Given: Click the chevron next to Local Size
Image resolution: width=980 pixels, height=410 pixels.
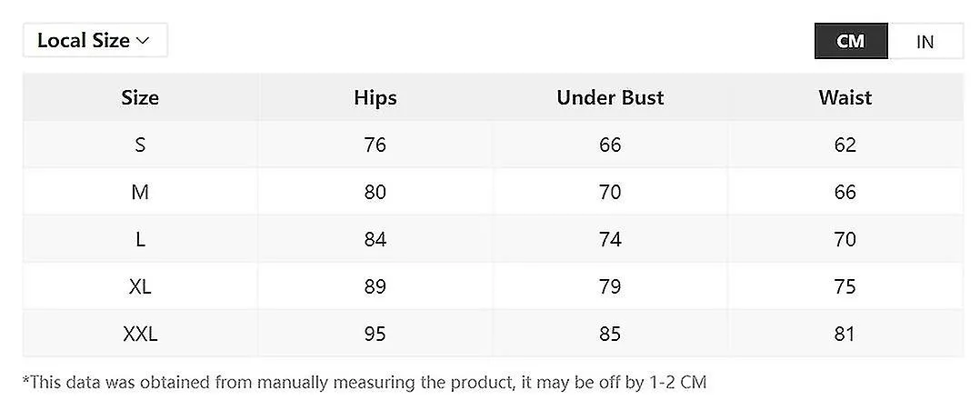Looking at the screenshot, I should click(143, 41).
